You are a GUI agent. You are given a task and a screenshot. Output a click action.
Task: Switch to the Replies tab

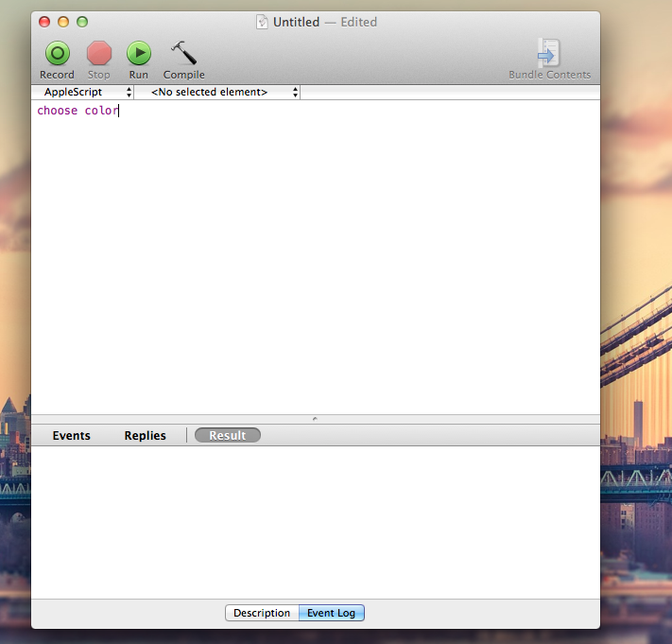tap(145, 436)
